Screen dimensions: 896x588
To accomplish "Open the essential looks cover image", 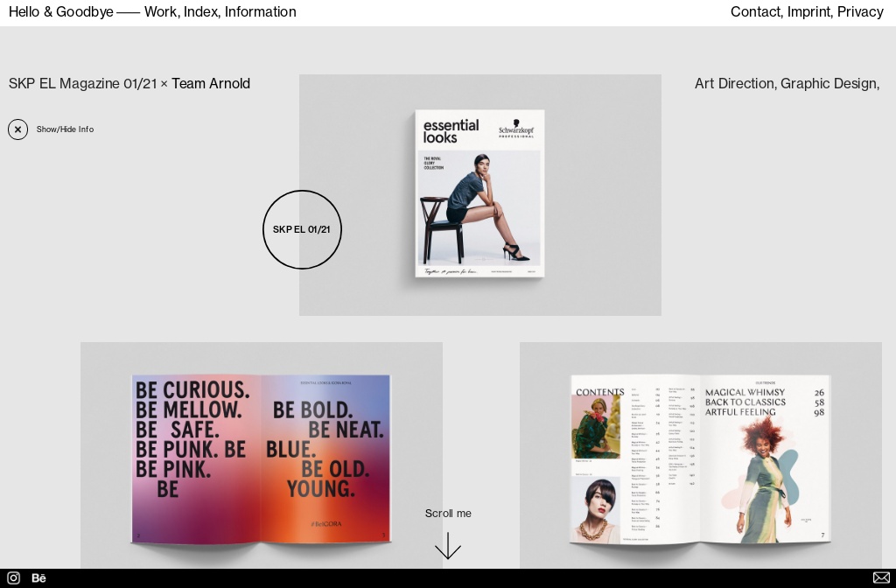I will coord(479,194).
